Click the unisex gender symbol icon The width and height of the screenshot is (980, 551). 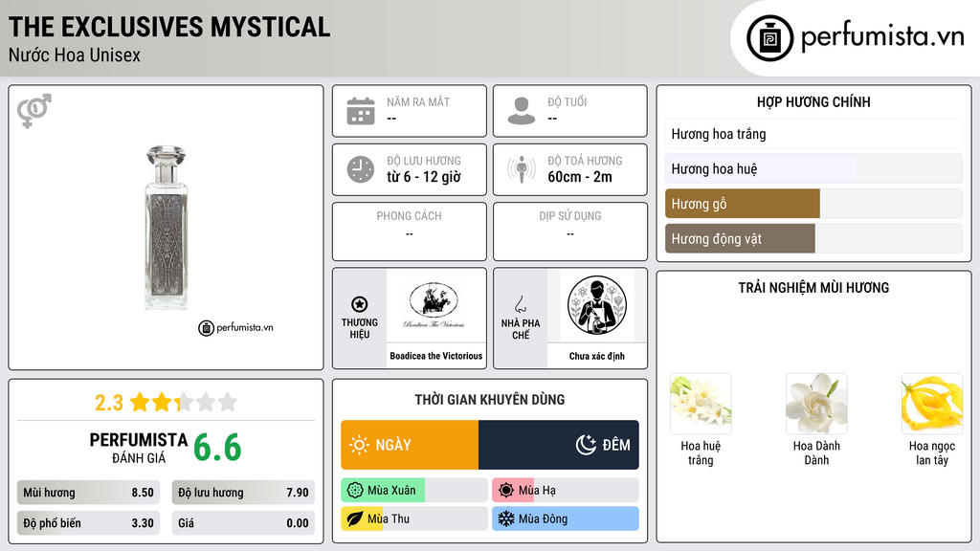tap(34, 111)
